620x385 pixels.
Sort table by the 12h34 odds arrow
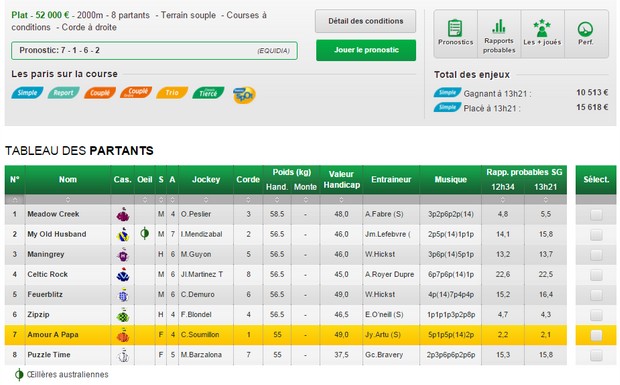point(503,200)
